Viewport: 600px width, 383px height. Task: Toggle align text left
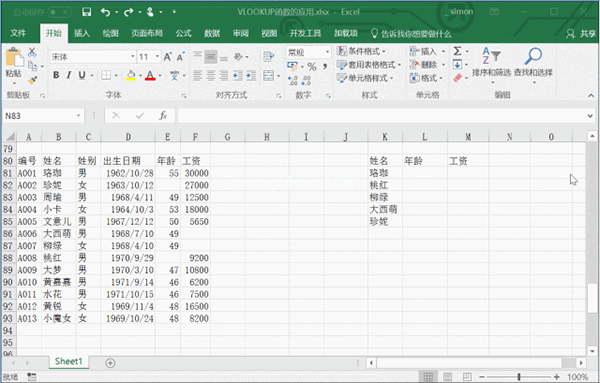(197, 75)
